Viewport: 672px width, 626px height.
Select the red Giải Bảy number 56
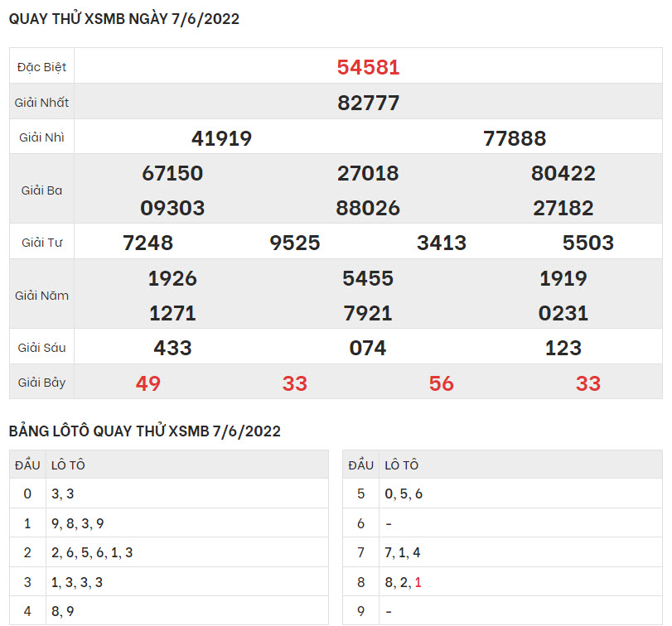point(442,383)
